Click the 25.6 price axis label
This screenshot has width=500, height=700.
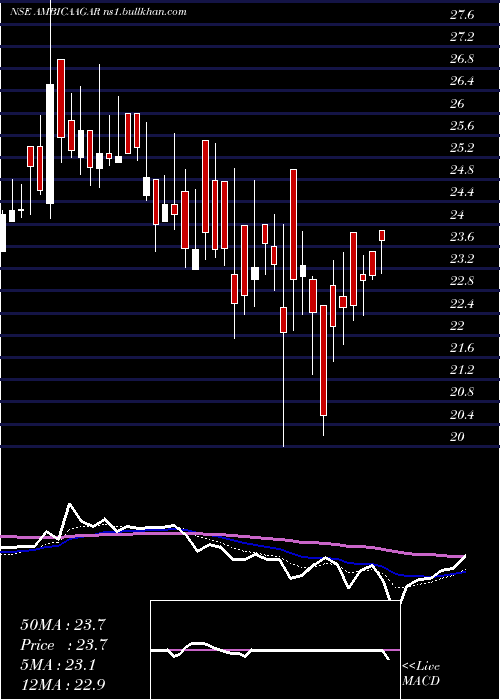click(x=462, y=126)
